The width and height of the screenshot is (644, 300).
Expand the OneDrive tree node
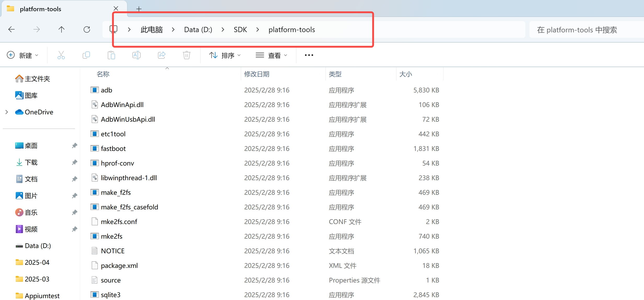pyautogui.click(x=7, y=112)
